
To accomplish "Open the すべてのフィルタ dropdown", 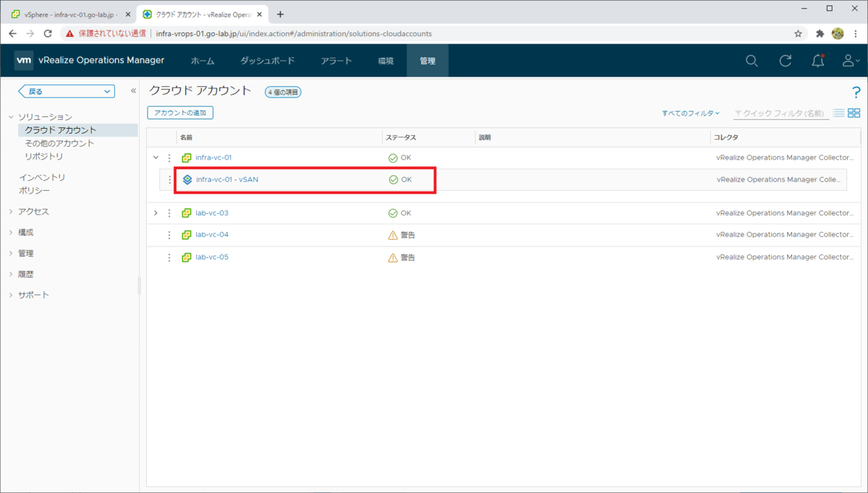I will click(691, 113).
